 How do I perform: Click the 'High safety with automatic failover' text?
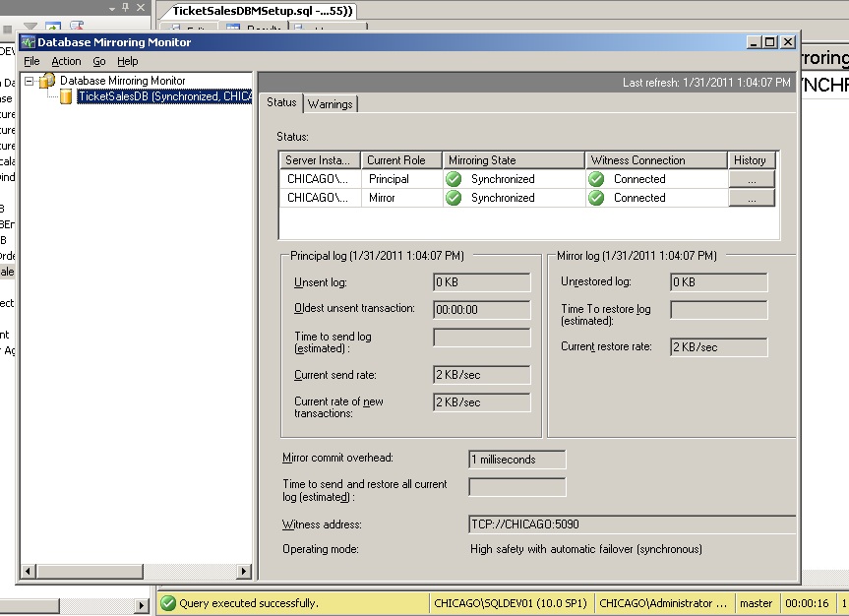point(586,549)
